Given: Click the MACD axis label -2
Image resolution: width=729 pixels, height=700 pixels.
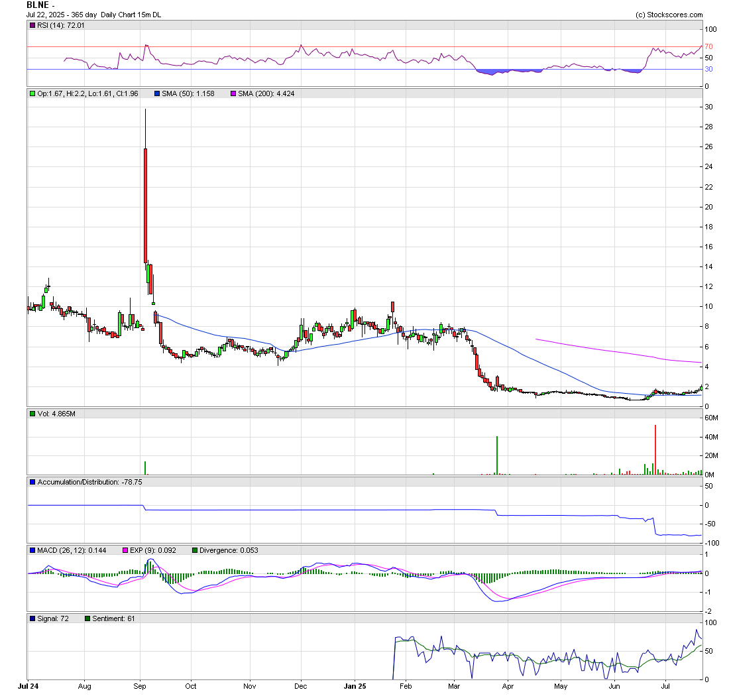Looking at the screenshot, I should (707, 612).
